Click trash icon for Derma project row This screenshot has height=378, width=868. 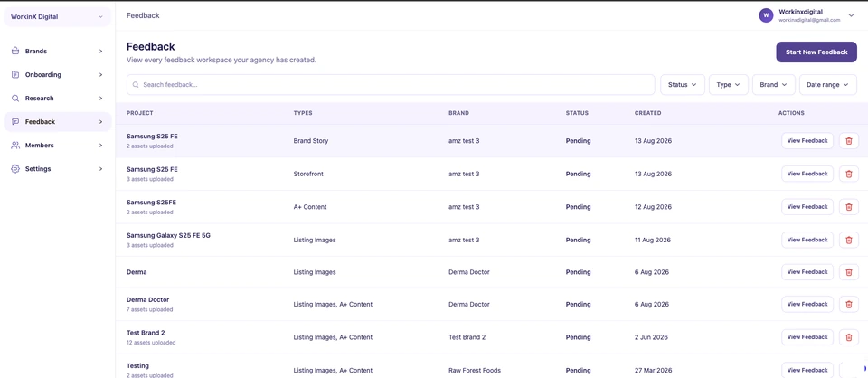point(849,272)
